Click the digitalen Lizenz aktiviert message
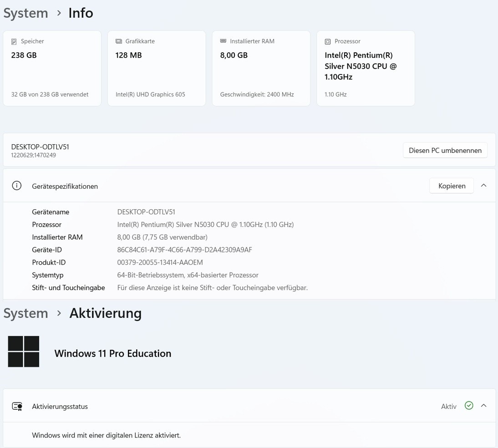Screen dimensions: 498x448 pyautogui.click(x=107, y=435)
